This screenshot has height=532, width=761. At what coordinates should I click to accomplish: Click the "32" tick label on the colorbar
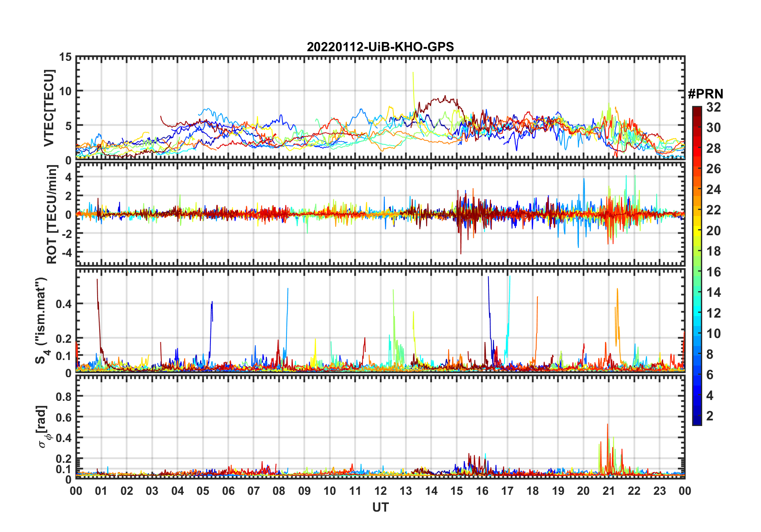[713, 107]
